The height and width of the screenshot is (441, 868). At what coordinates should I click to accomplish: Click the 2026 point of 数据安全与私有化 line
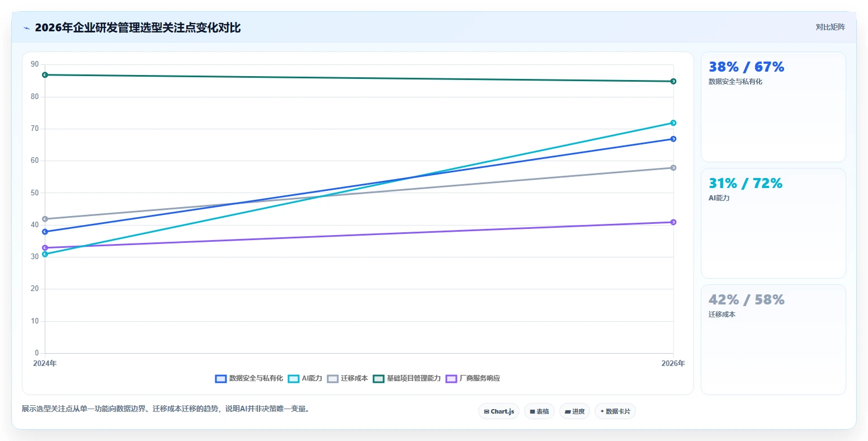(673, 139)
